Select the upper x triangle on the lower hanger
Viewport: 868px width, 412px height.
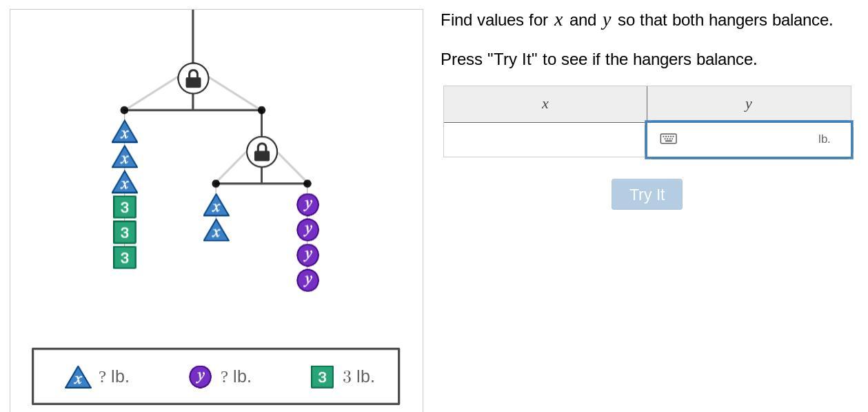coord(216,206)
